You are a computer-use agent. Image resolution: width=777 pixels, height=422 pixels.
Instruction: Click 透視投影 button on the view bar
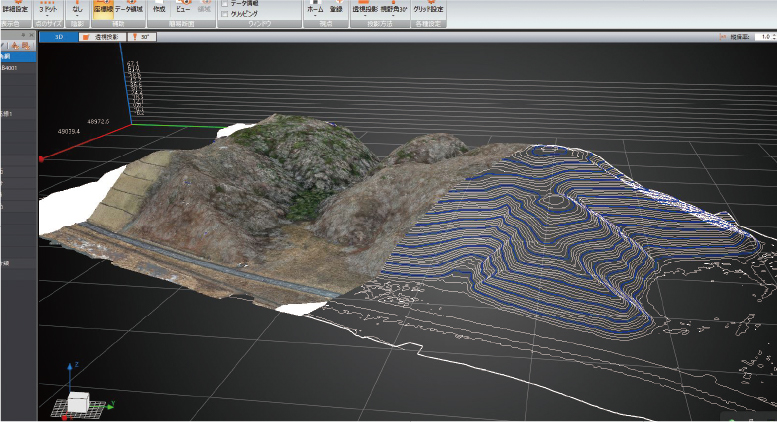(x=102, y=37)
